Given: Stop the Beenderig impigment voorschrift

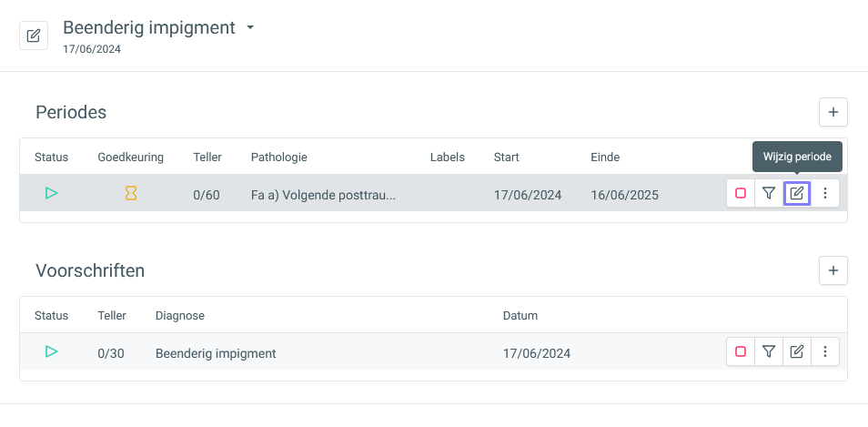Looking at the screenshot, I should [741, 351].
